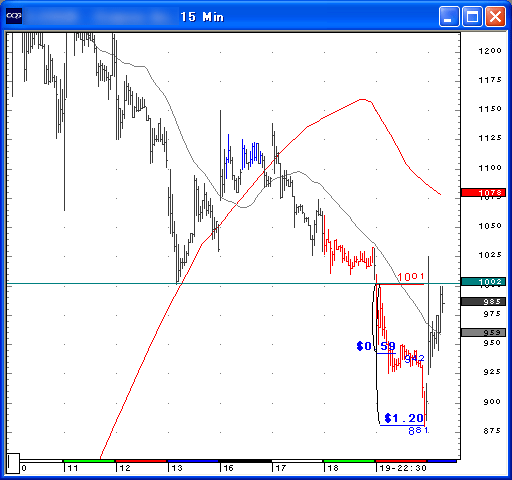Screen dimensions: 512x480
Task: Click date 17 on time axis
Action: (281, 468)
